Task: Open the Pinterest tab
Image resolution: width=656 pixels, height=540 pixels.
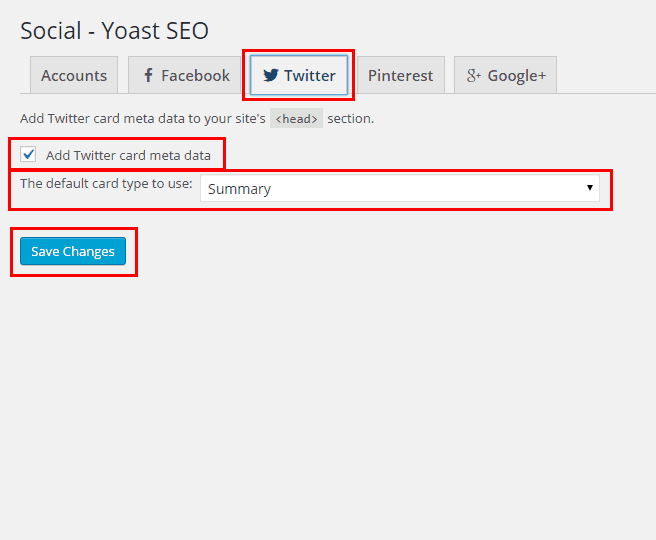Action: click(x=400, y=75)
